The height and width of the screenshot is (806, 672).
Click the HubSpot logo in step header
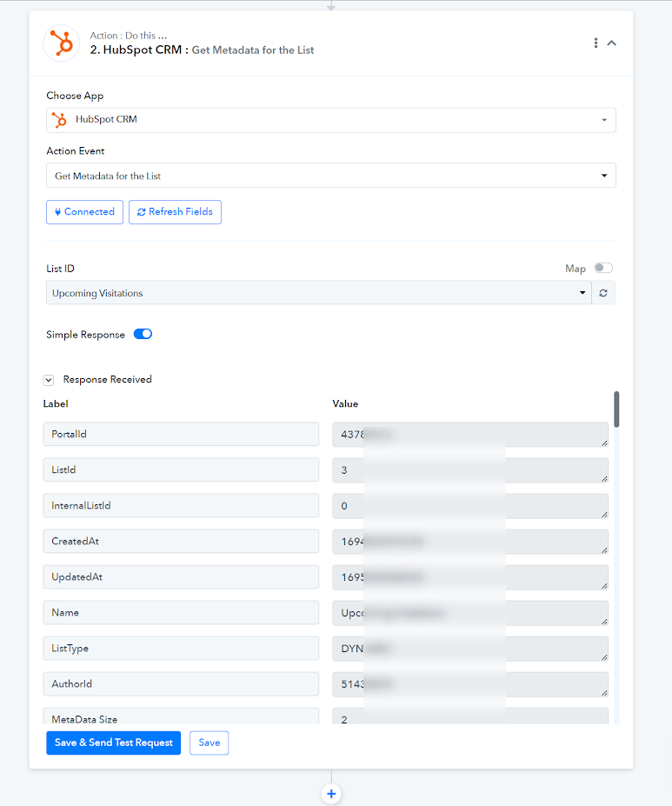[x=62, y=43]
